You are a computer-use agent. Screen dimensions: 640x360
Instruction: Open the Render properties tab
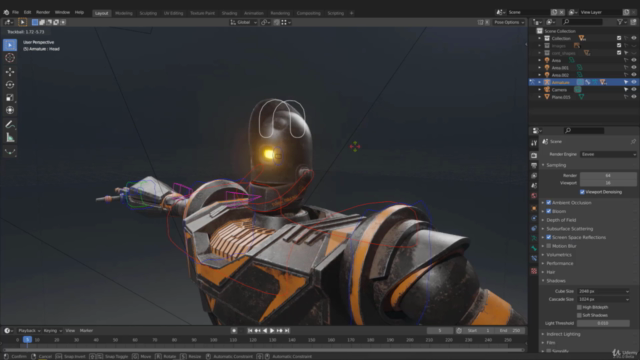(534, 156)
